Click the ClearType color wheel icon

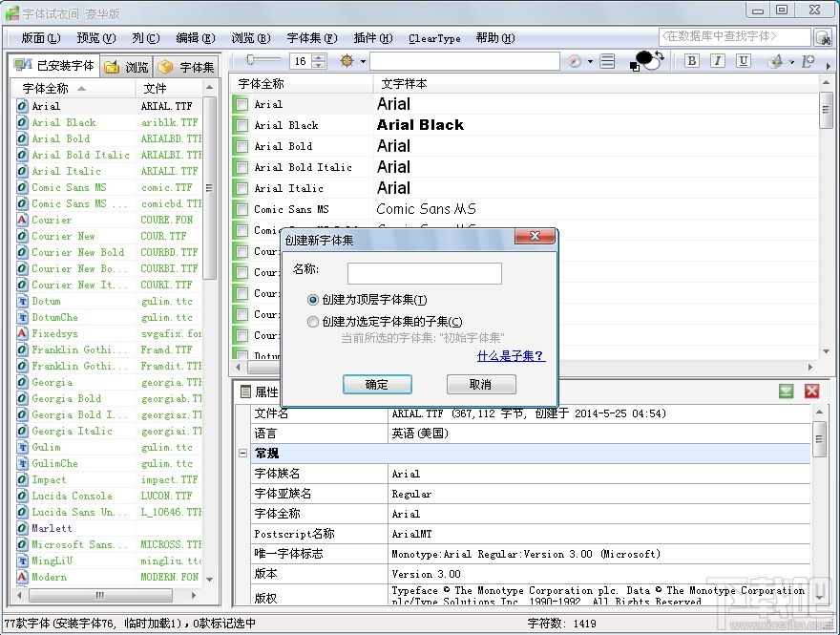click(x=573, y=60)
